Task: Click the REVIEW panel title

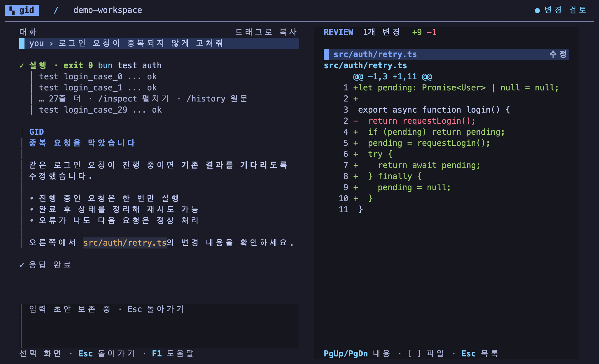Action: (339, 32)
